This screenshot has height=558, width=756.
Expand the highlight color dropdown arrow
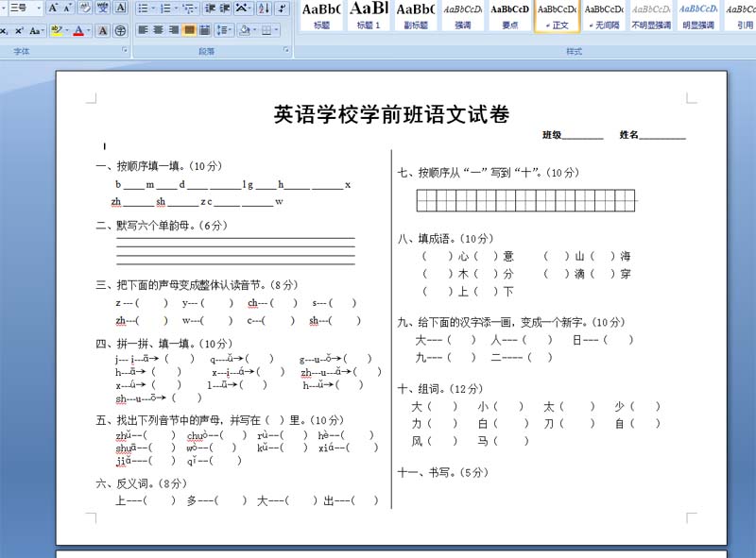click(x=66, y=31)
